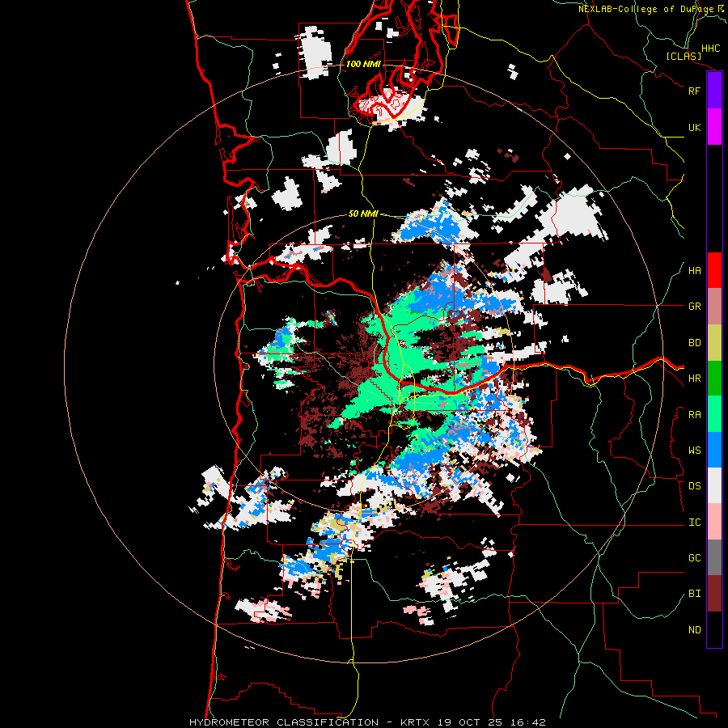Screen dimensions: 728x728
Task: Select the dark green HR heavy rain swatch
Action: click(x=714, y=379)
